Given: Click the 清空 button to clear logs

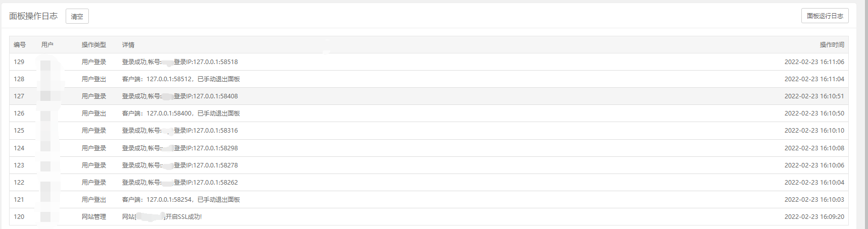Looking at the screenshot, I should coord(77,16).
